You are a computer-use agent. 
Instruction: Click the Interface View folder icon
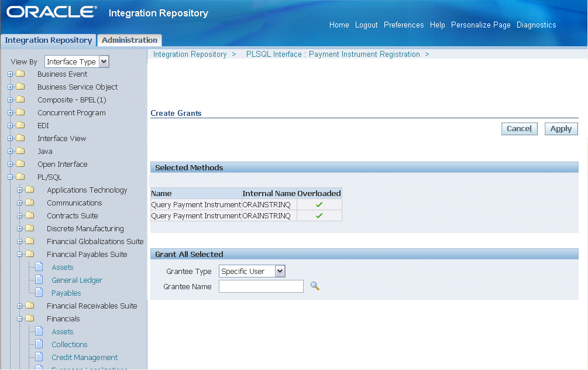pos(20,139)
